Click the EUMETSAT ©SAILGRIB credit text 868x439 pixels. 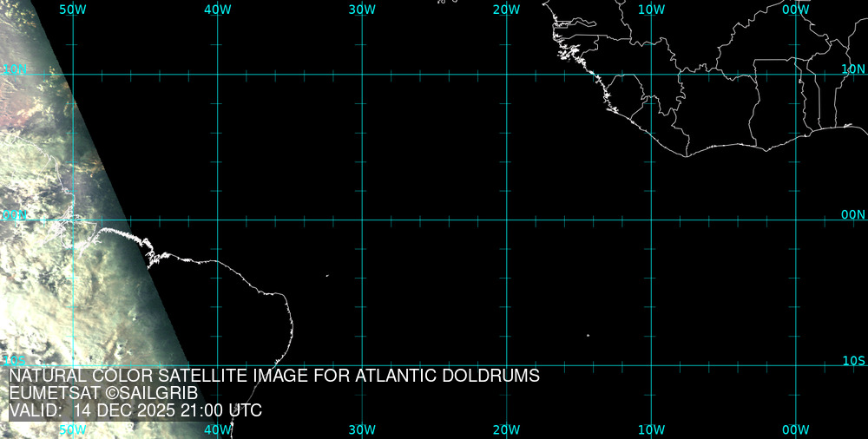[103, 394]
